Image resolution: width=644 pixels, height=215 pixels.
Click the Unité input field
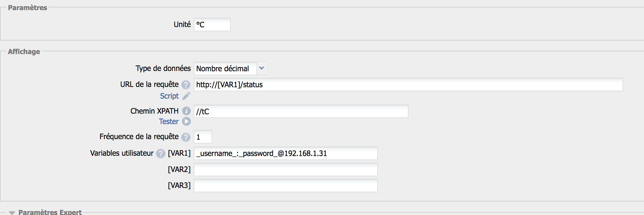pos(212,25)
